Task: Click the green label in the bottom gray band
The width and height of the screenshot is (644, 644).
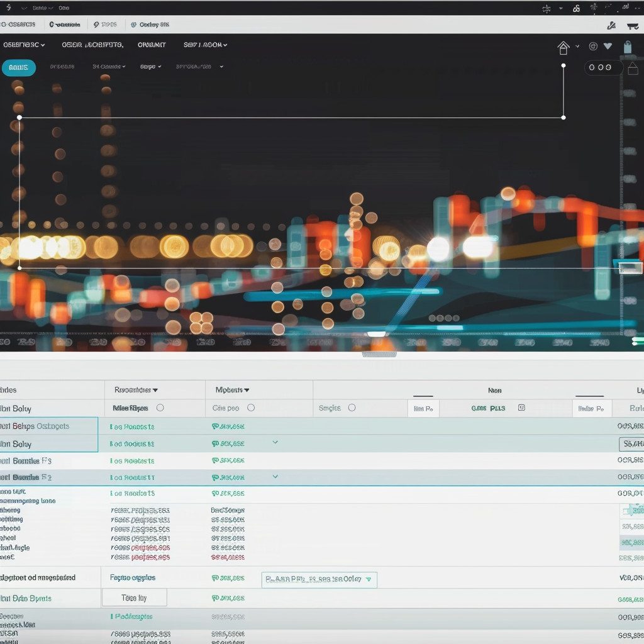Action: point(131,616)
